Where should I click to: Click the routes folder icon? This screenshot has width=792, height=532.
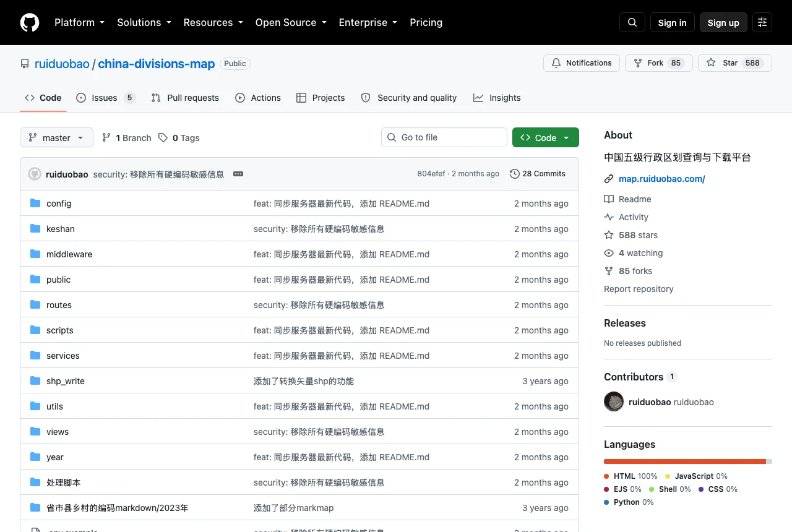(35, 304)
